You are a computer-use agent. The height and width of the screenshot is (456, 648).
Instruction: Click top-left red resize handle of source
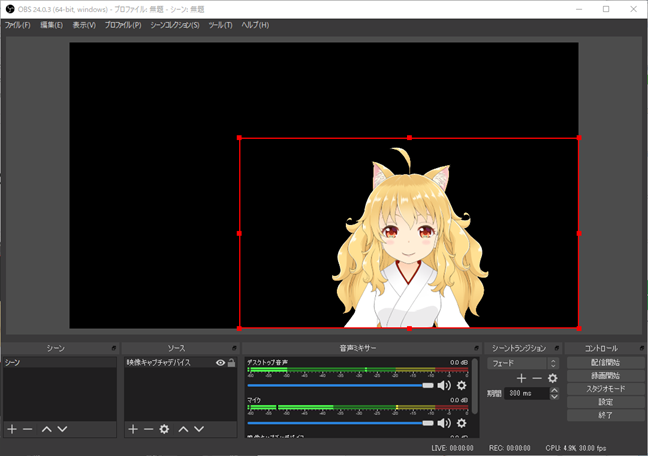coord(239,138)
